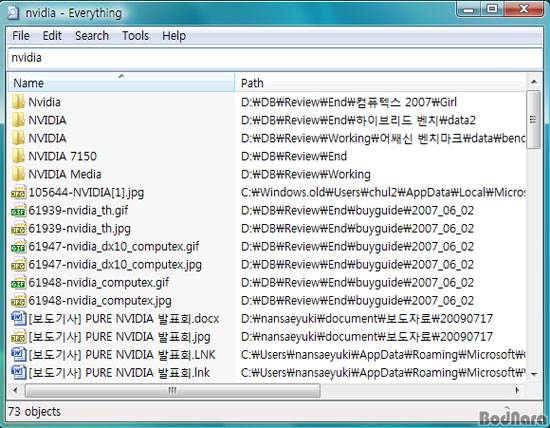550x428 pixels.
Task: Select the file name 61939-nvidia_th.gif
Action: click(78, 210)
